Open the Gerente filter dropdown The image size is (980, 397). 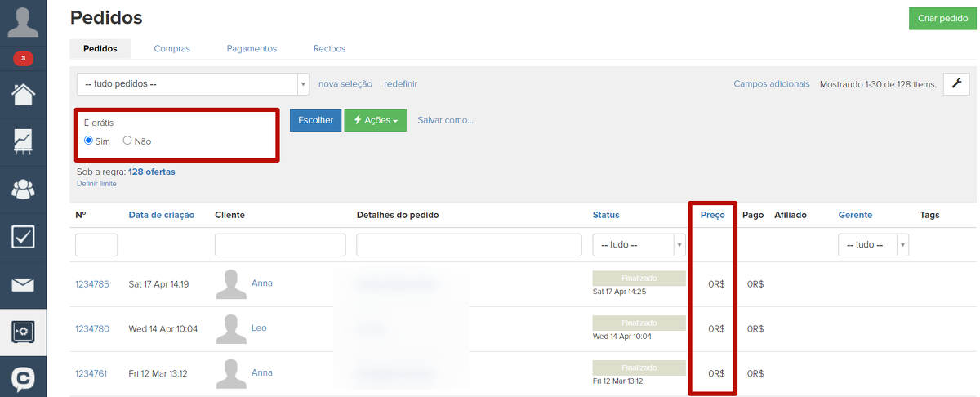[873, 245]
